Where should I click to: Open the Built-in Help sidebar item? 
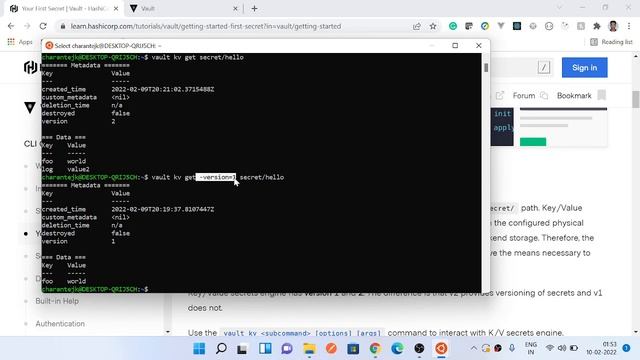pyautogui.click(x=57, y=301)
